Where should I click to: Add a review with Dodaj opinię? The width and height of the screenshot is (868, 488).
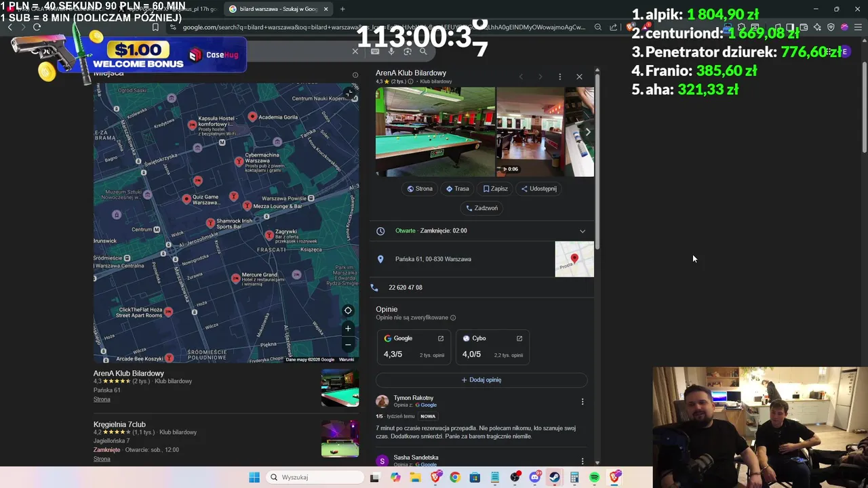(481, 380)
